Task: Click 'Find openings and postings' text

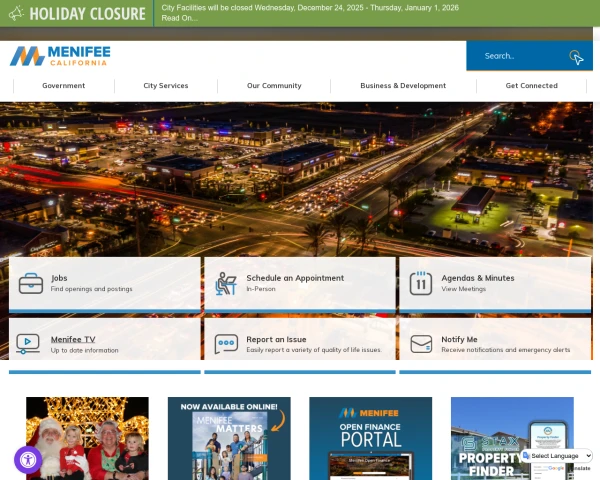Action: 91,289
